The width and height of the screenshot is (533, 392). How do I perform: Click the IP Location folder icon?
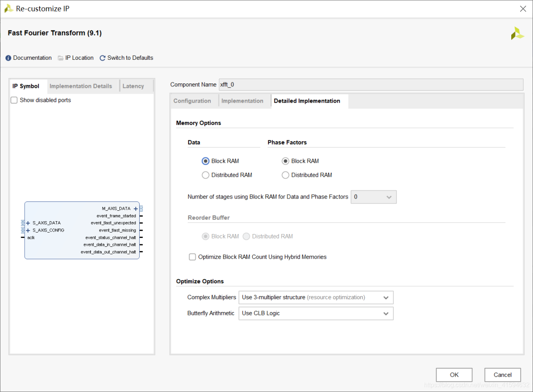[61, 58]
